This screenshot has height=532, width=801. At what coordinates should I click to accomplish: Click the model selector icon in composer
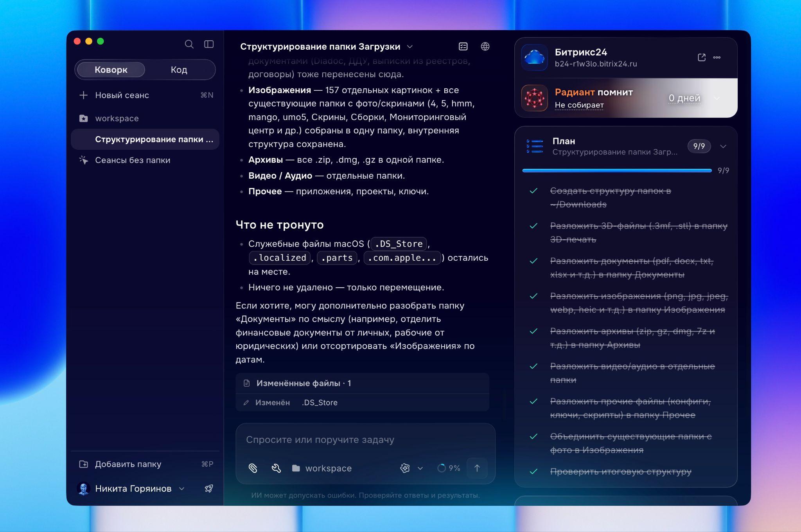(x=405, y=468)
